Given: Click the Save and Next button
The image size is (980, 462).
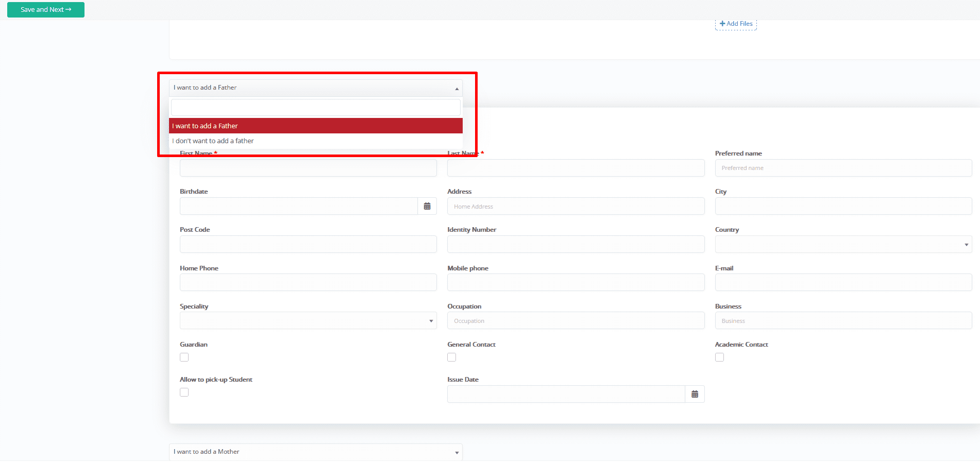Looking at the screenshot, I should tap(46, 10).
